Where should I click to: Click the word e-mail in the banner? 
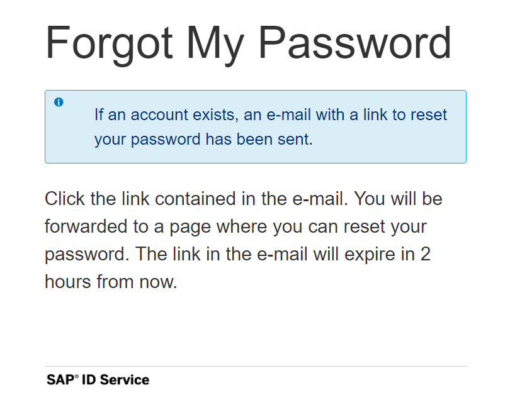click(289, 114)
